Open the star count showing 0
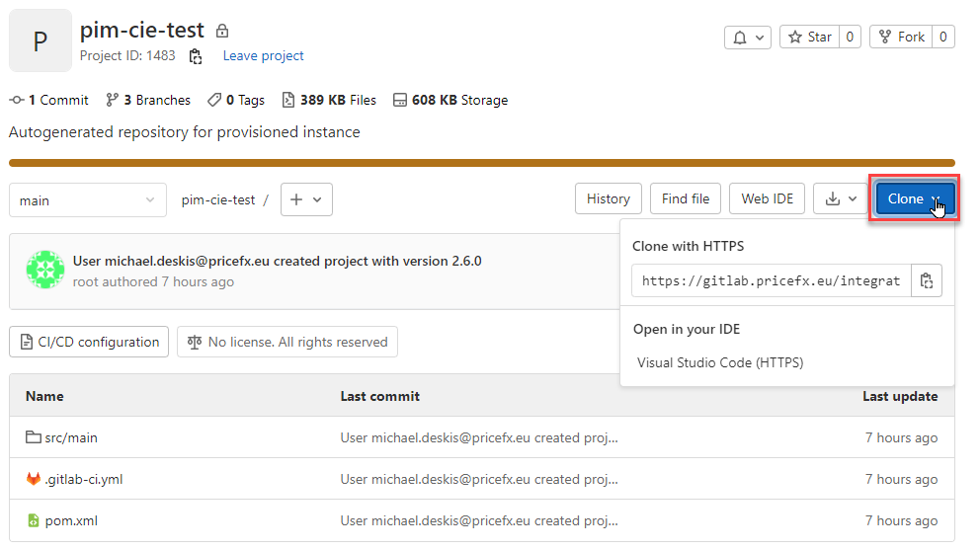 pos(850,37)
